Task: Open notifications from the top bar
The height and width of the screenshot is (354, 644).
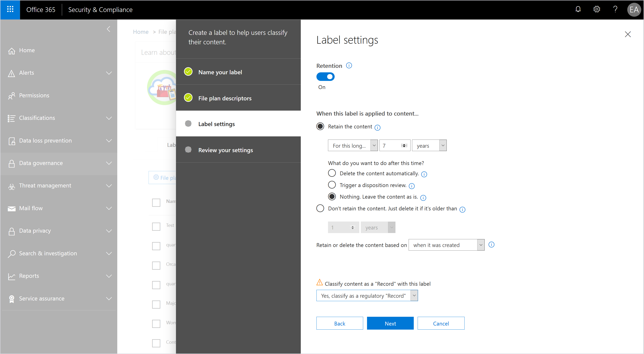Action: tap(578, 9)
